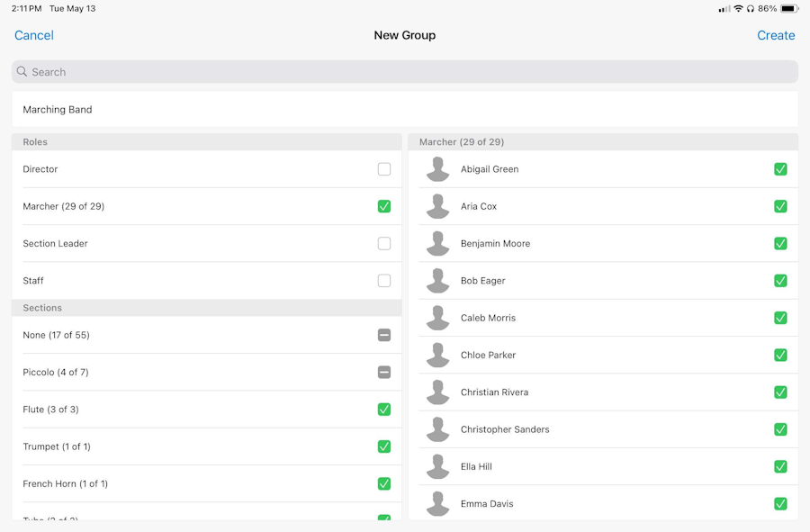Toggle the partially selected Piccolo section
810x532 pixels.
384,373
